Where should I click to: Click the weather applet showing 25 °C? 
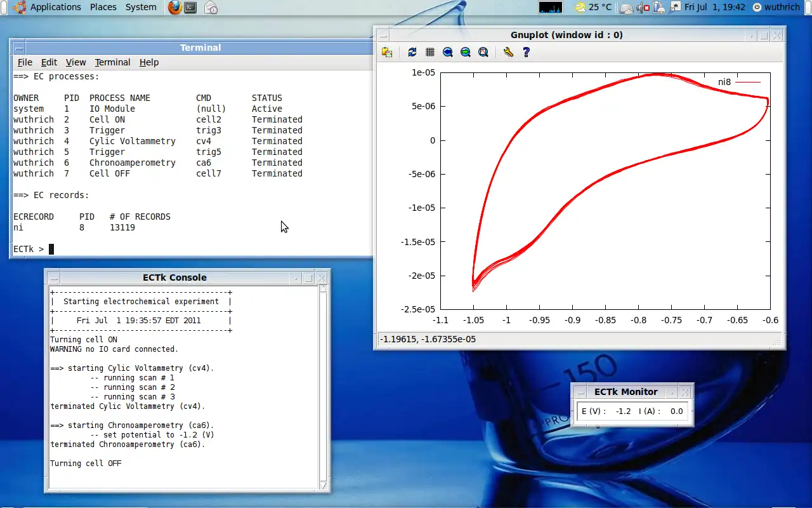(593, 8)
